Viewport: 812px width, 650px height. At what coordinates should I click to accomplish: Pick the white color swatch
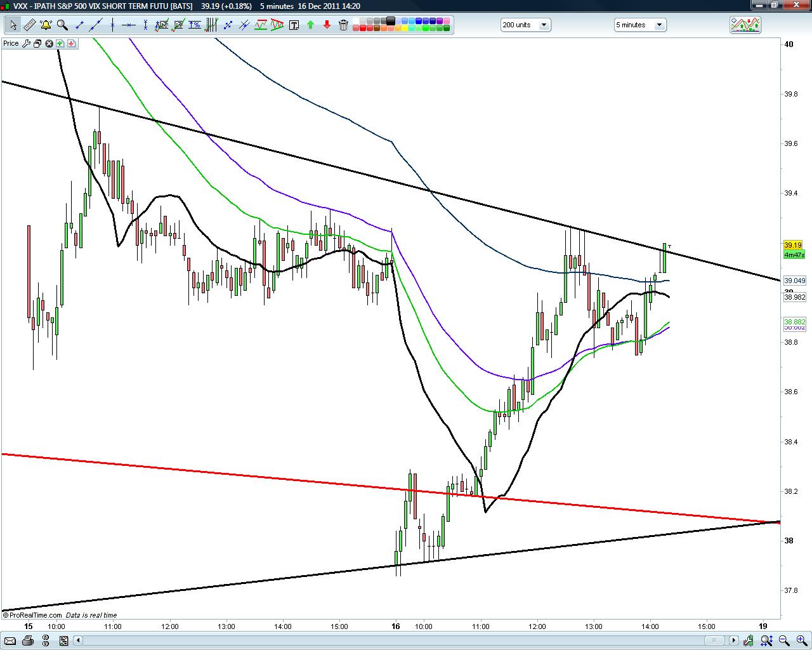coord(356,21)
